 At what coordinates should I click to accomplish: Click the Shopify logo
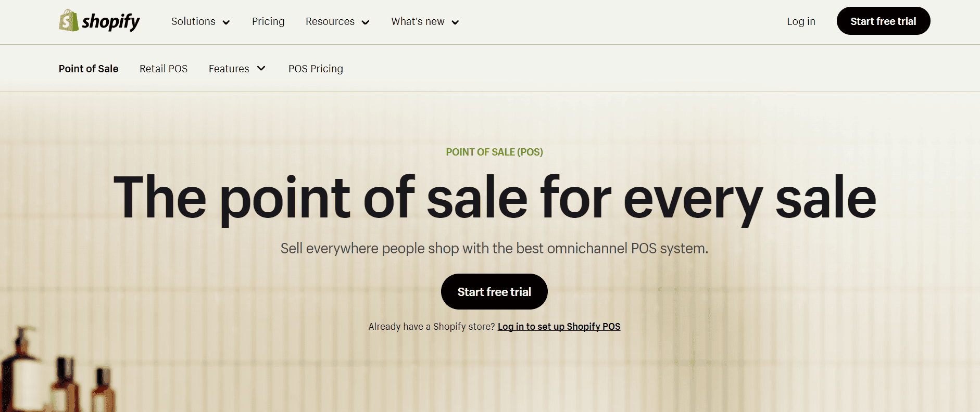(x=99, y=21)
